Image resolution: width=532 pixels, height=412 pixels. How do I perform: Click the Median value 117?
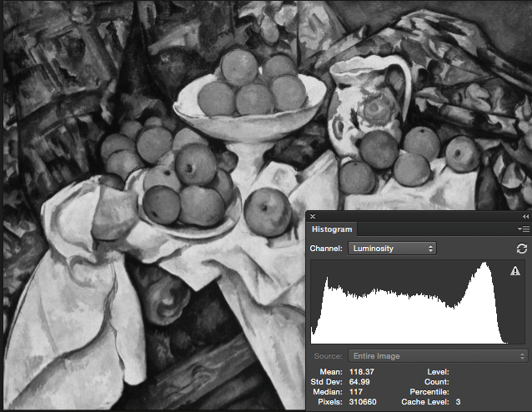(357, 391)
